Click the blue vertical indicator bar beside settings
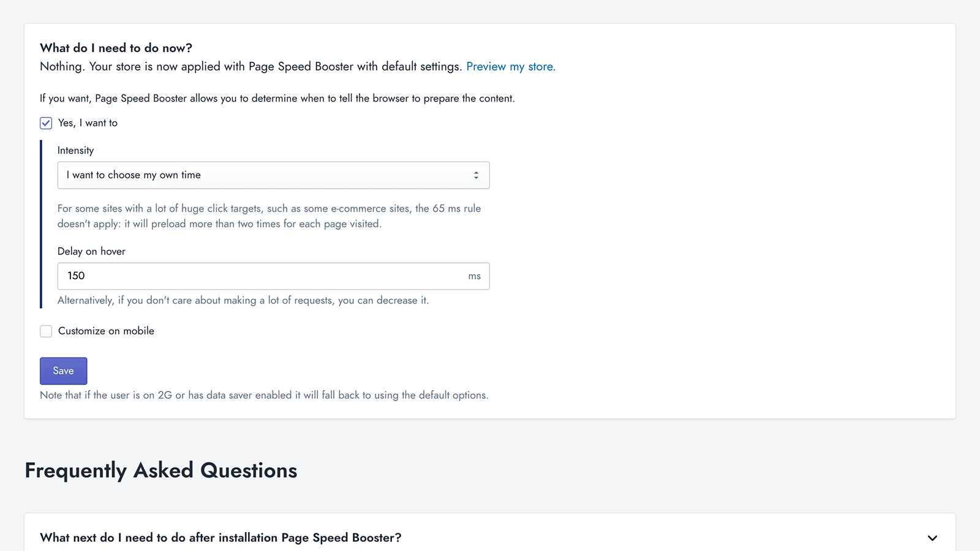This screenshot has height=551, width=980. pos(42,224)
